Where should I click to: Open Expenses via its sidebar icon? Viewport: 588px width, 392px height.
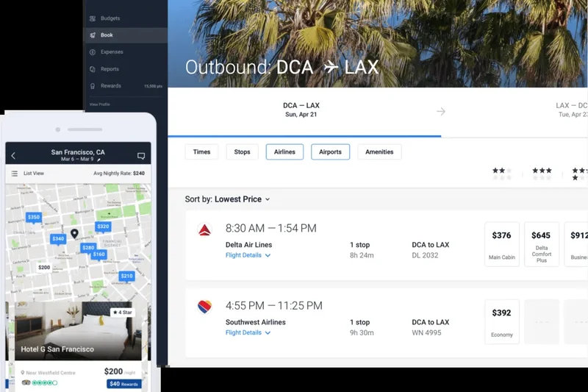(92, 52)
